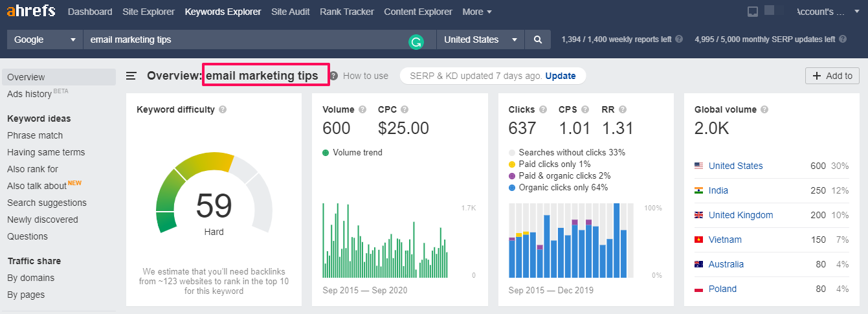Click the help icon next to Keyword difficulty

point(223,109)
